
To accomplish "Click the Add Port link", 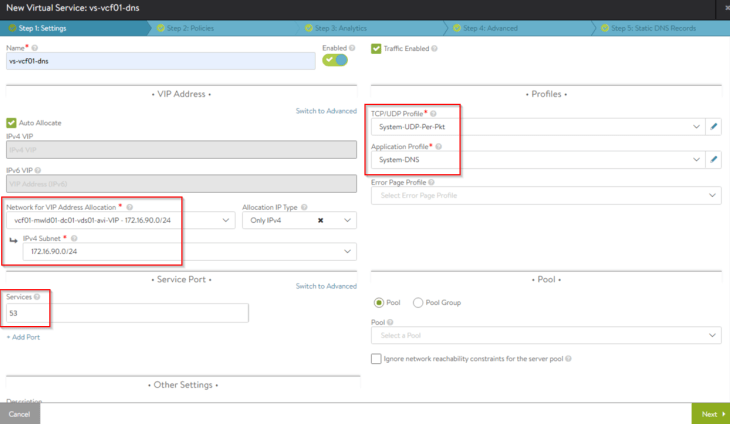I will 23,337.
